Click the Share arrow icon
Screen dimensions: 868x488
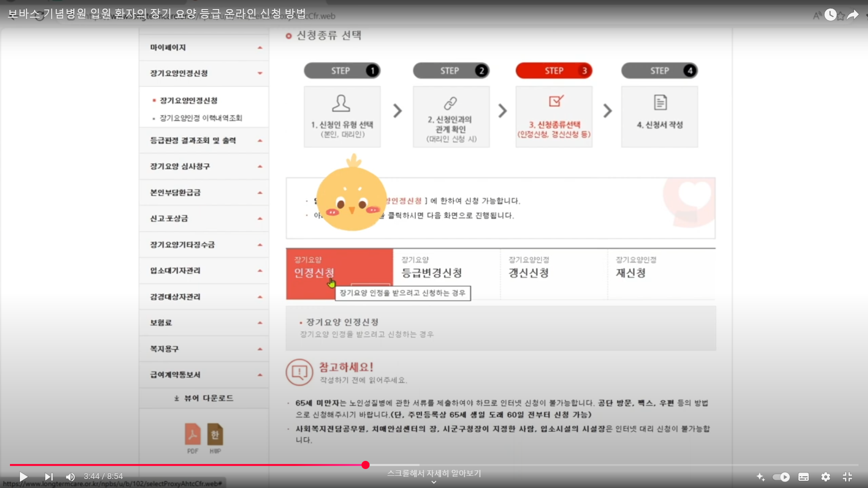pos(853,15)
